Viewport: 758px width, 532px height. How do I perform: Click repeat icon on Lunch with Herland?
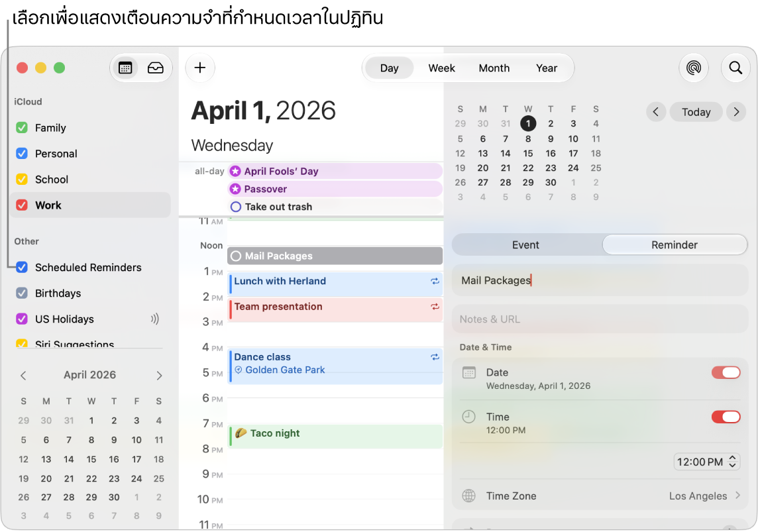435,281
